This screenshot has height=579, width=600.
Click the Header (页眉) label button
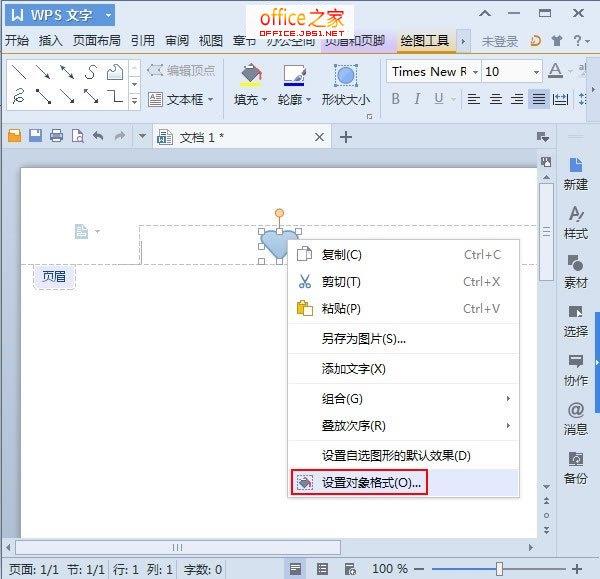pos(54,276)
